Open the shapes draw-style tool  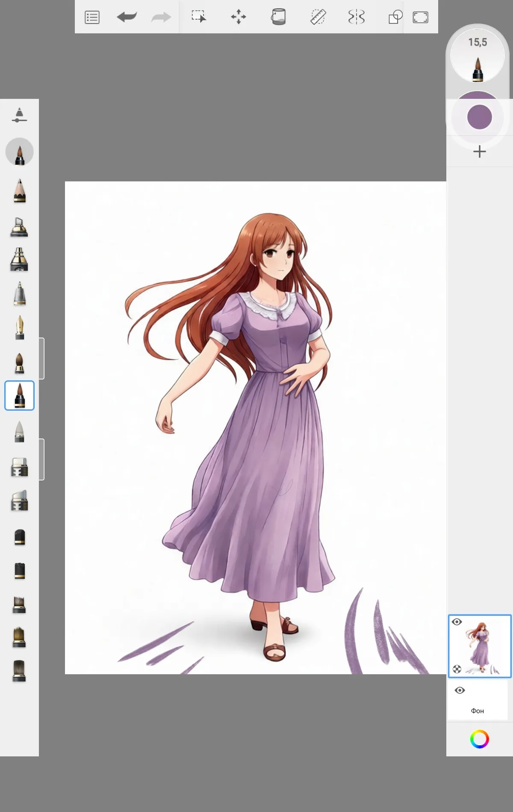tap(395, 17)
